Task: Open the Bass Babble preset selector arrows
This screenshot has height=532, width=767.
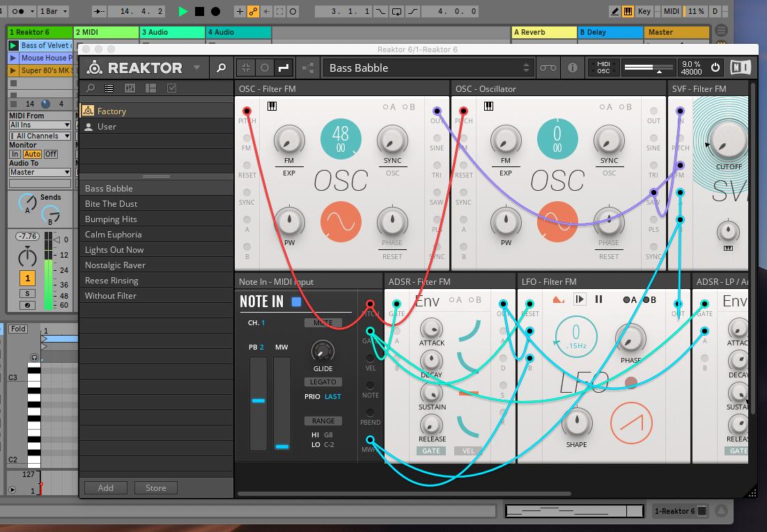Action: click(527, 68)
